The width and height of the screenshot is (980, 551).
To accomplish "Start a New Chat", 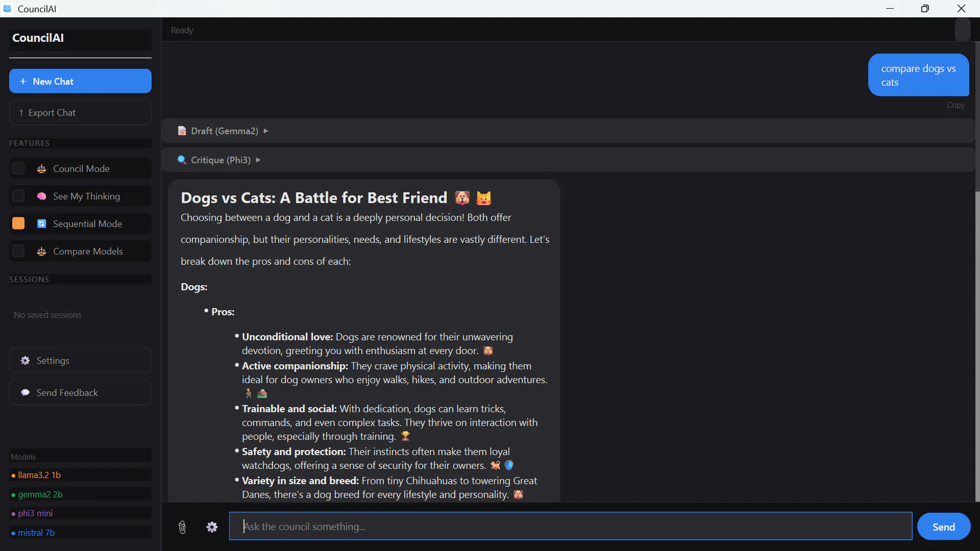I will pos(80,81).
